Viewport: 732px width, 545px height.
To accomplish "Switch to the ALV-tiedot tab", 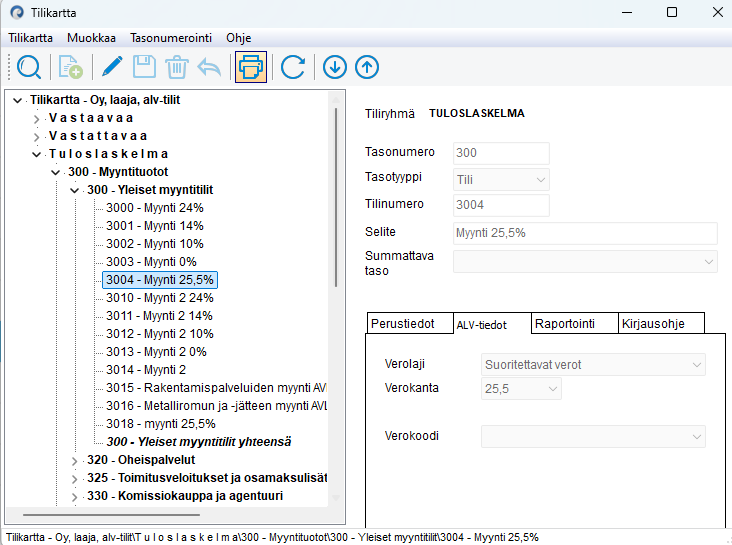I will click(492, 324).
